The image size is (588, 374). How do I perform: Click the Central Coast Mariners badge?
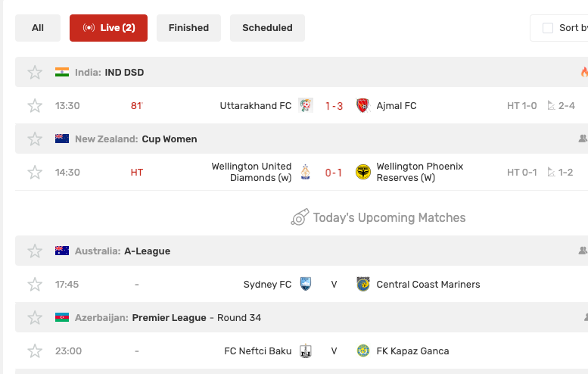[x=363, y=285]
